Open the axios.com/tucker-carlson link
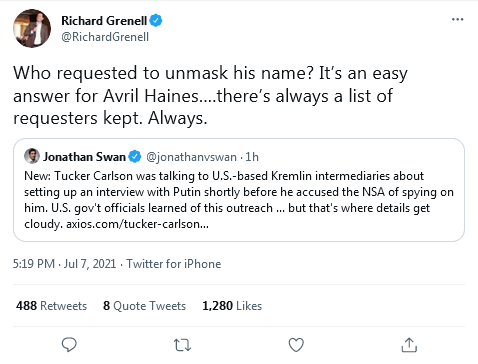Image resolution: width=478 pixels, height=364 pixels. click(137, 224)
